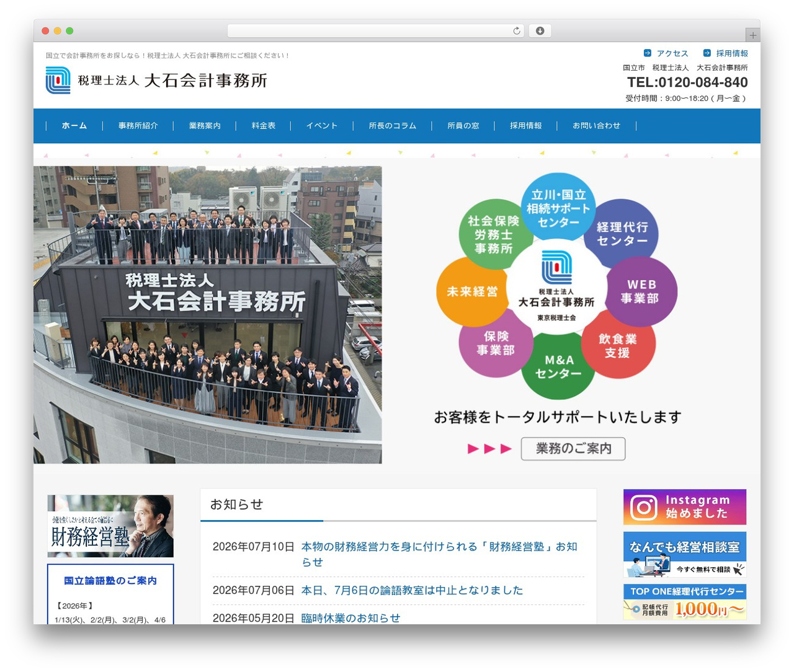Select the 立川・国立相続サポートセンター circle

pos(558,208)
